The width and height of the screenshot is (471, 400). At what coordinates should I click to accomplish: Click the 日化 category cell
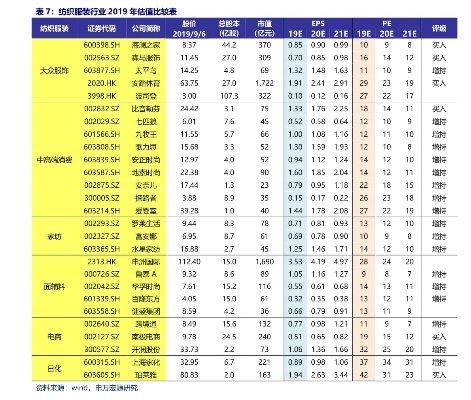click(x=54, y=369)
